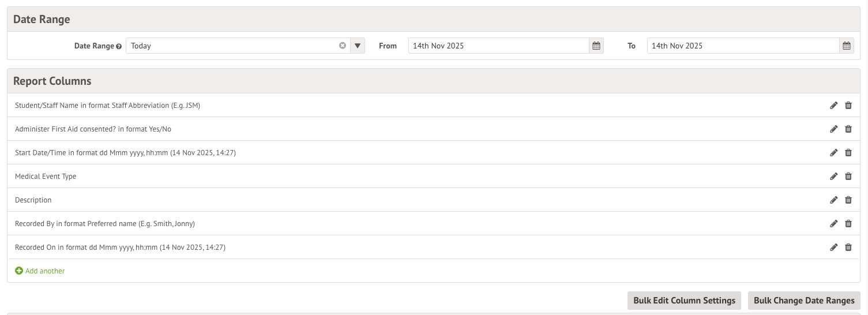
Task: Expand the Date Range dropdown arrow
Action: (358, 46)
